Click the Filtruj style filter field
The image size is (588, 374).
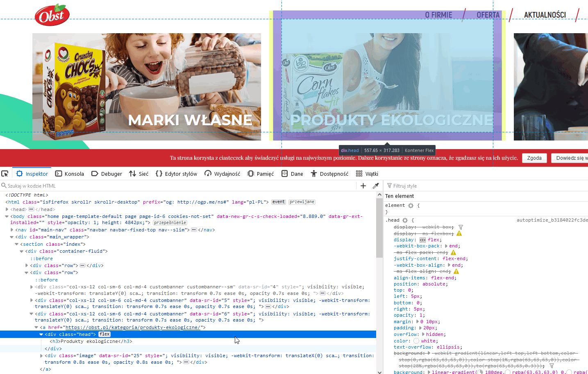coord(487,186)
